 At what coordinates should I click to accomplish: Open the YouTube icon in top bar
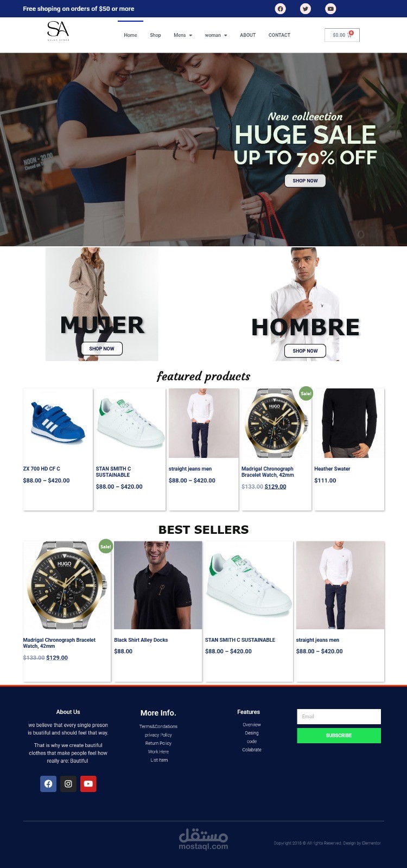coord(330,9)
